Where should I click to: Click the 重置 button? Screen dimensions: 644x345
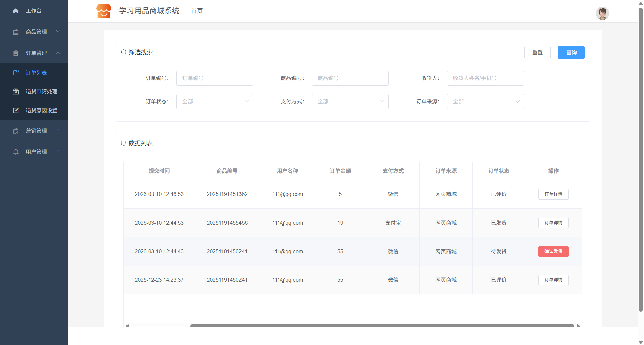(537, 52)
